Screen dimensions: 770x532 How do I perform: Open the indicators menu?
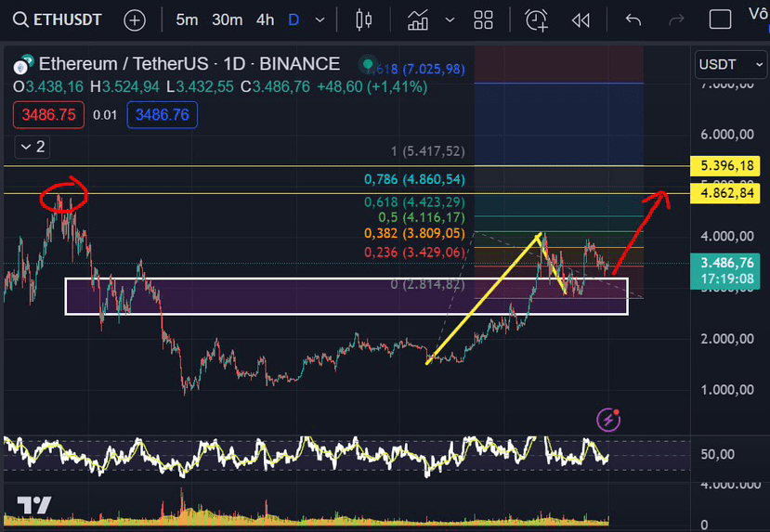coord(418,20)
